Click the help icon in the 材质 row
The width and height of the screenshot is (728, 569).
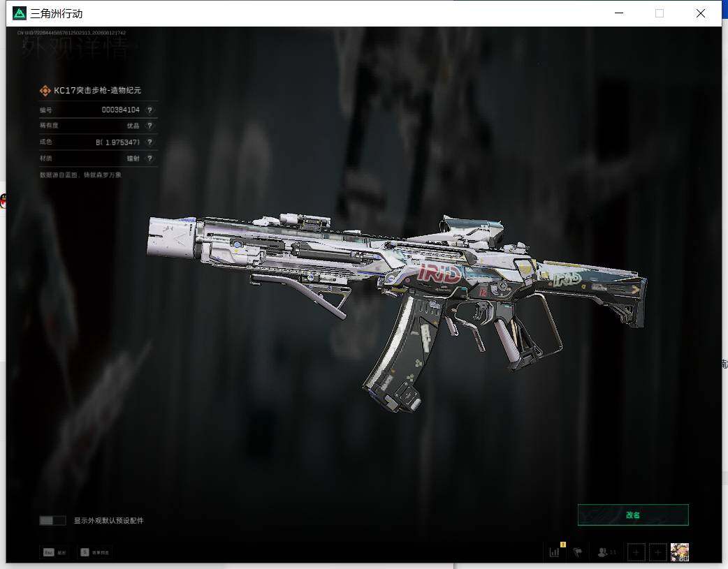click(150, 158)
